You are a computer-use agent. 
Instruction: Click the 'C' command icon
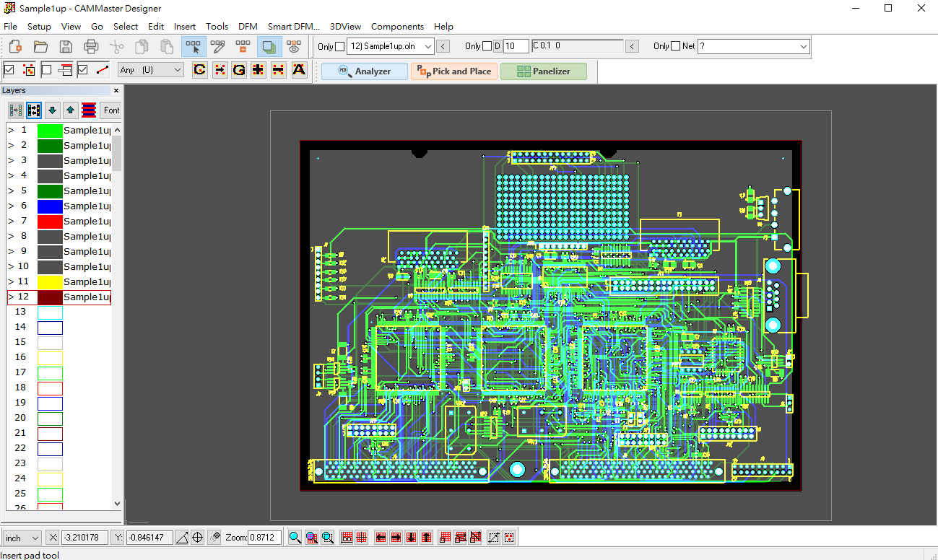199,70
